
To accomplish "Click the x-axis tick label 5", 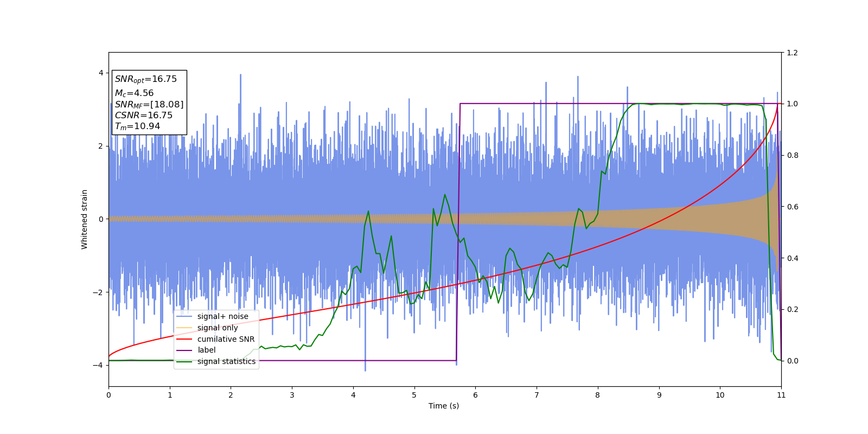I will click(414, 395).
